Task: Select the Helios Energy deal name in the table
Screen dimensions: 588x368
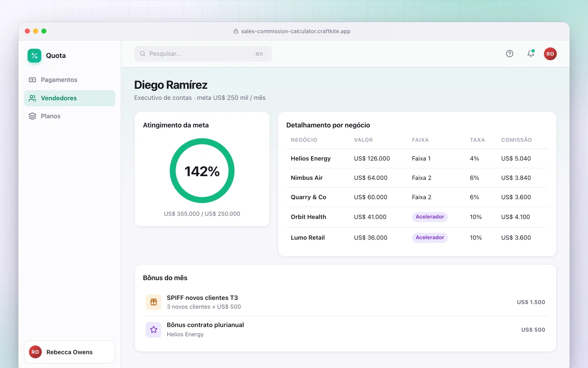Action: point(311,159)
